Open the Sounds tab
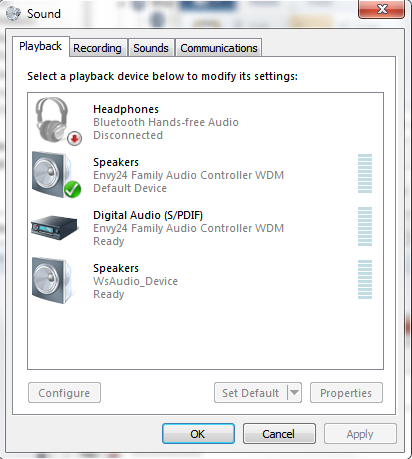The image size is (412, 459). (x=151, y=48)
